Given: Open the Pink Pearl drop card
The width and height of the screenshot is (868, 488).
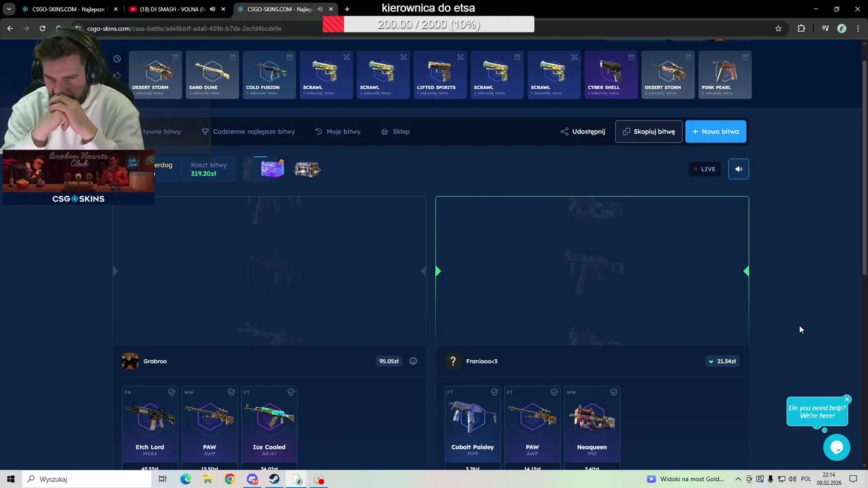Looking at the screenshot, I should 725,75.
